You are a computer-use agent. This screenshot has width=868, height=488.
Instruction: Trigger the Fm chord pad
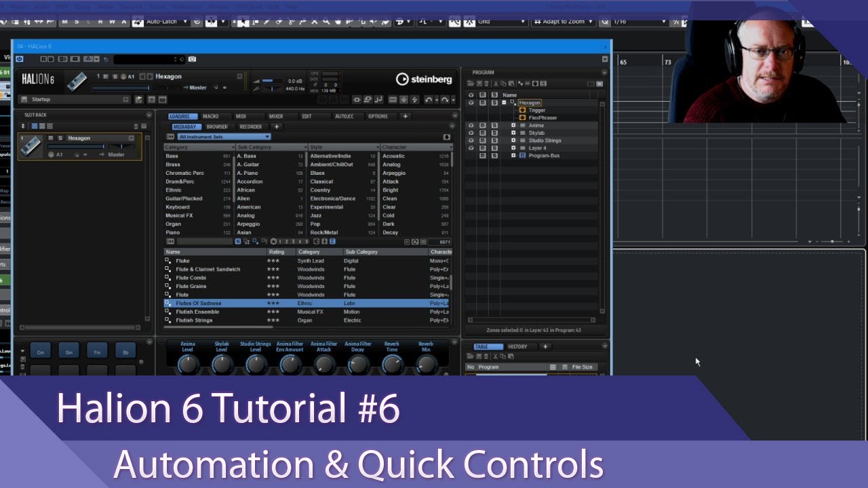98,352
